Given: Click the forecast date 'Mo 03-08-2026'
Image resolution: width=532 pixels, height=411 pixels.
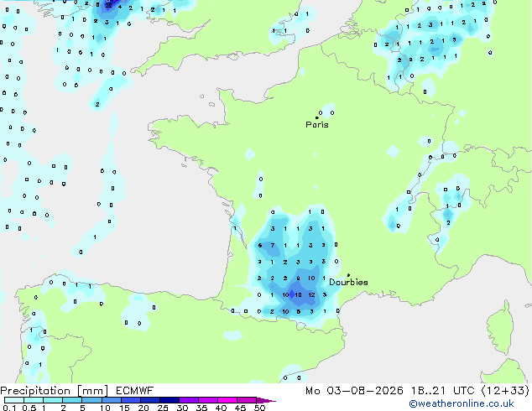Looking at the screenshot, I should [x=354, y=391].
